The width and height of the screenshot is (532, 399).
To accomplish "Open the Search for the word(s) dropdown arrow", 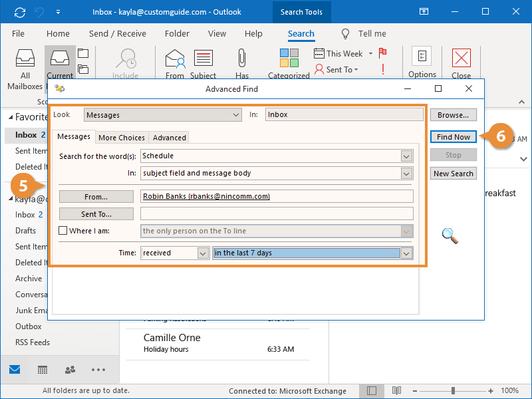I will point(406,156).
